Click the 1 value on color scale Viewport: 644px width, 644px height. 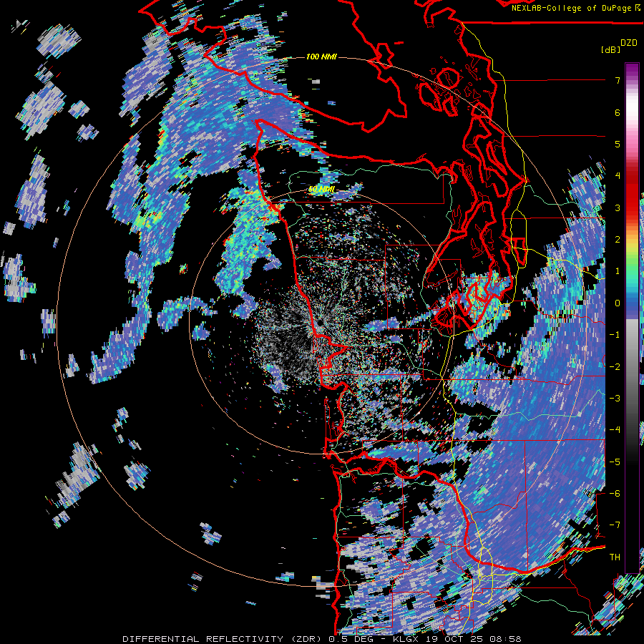point(618,271)
